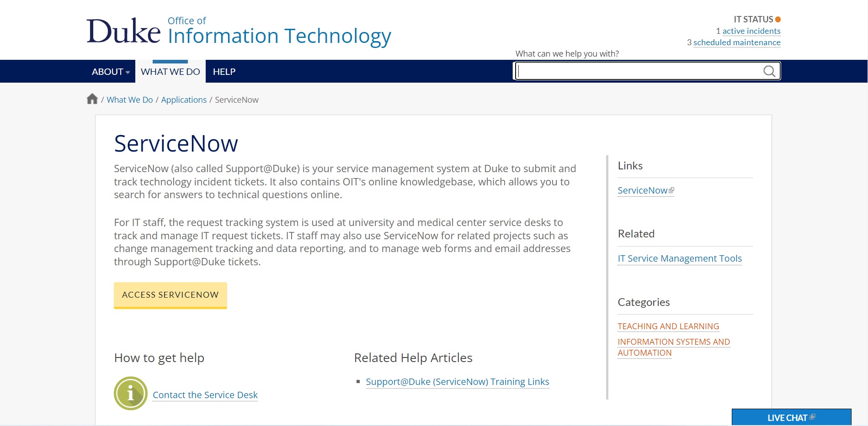Open the HELP menu item
The height and width of the screenshot is (426, 868).
[224, 72]
